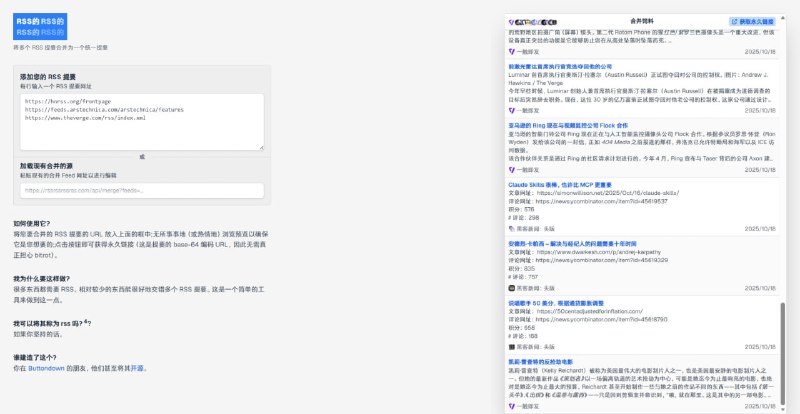Screen dimensions: 800x414
Task: Click the stacked feed favicons in the preview header
Action: click(533, 22)
